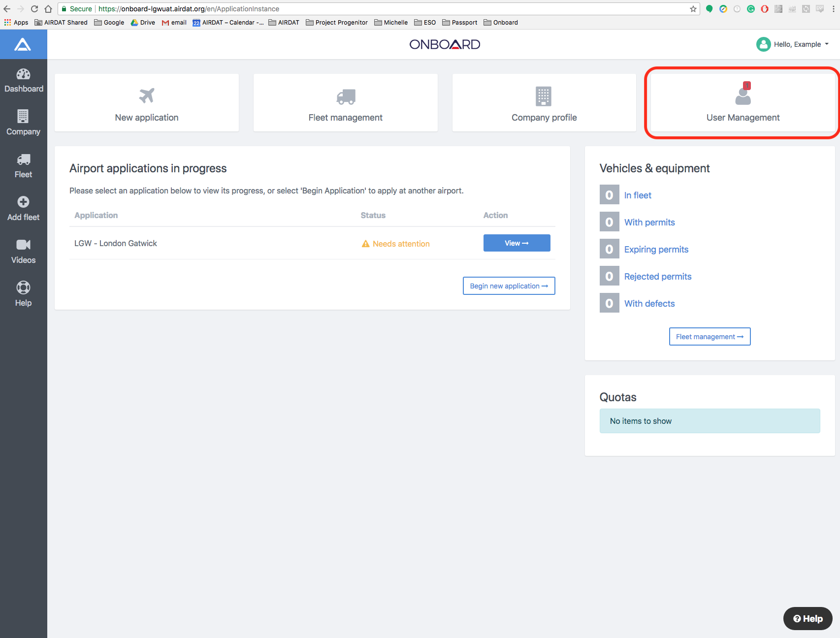This screenshot has height=638, width=840.
Task: Open the Apps bookmarks shortcut
Action: 16,23
